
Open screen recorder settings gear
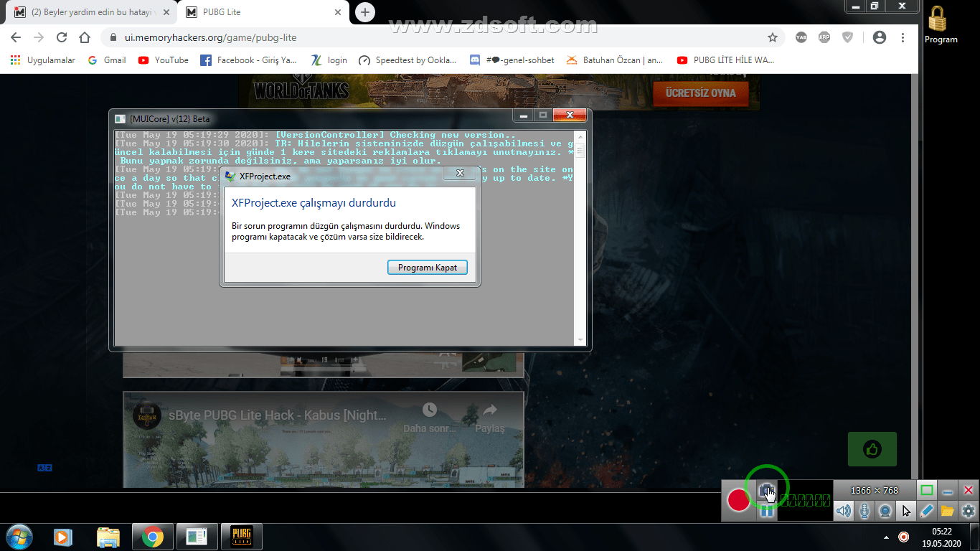pos(969,511)
